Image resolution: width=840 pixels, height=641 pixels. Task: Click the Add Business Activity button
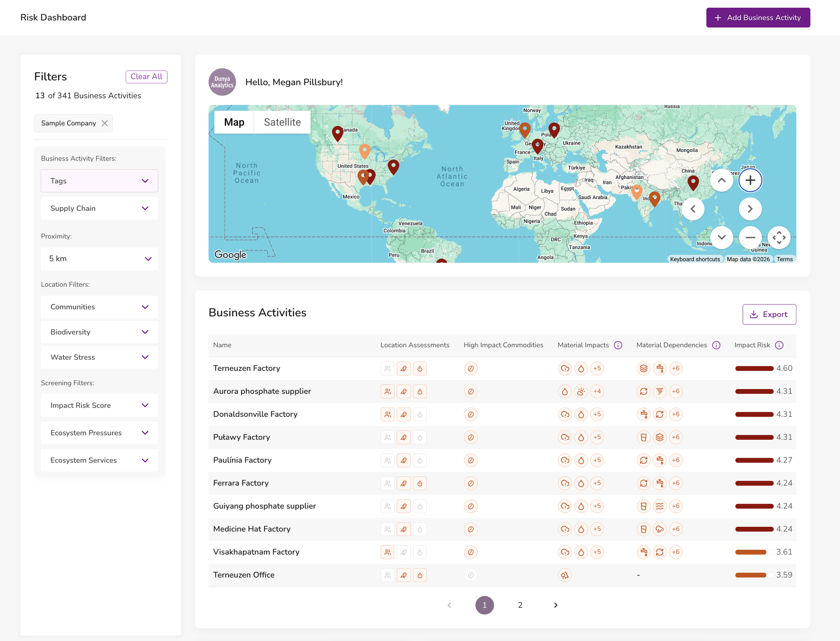click(758, 17)
